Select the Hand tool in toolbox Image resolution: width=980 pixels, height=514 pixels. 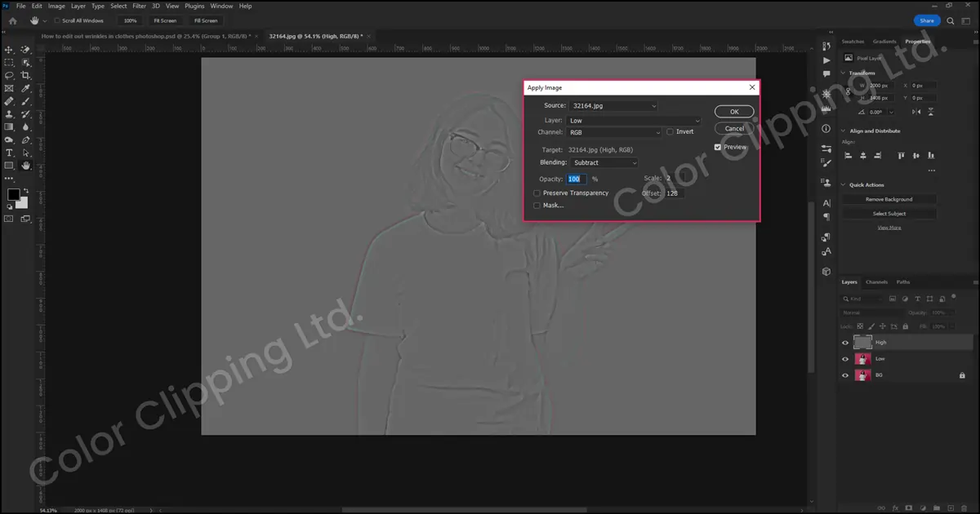[x=25, y=166]
